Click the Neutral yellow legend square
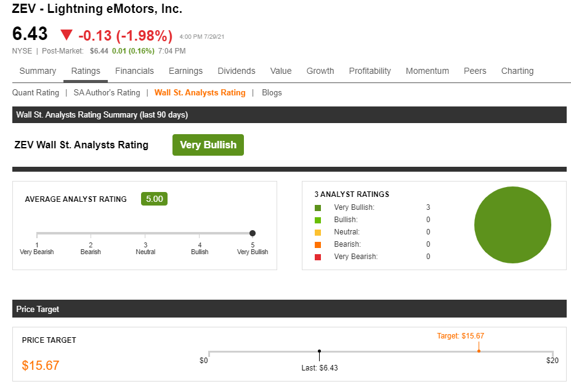This screenshot has width=571, height=392. (317, 232)
